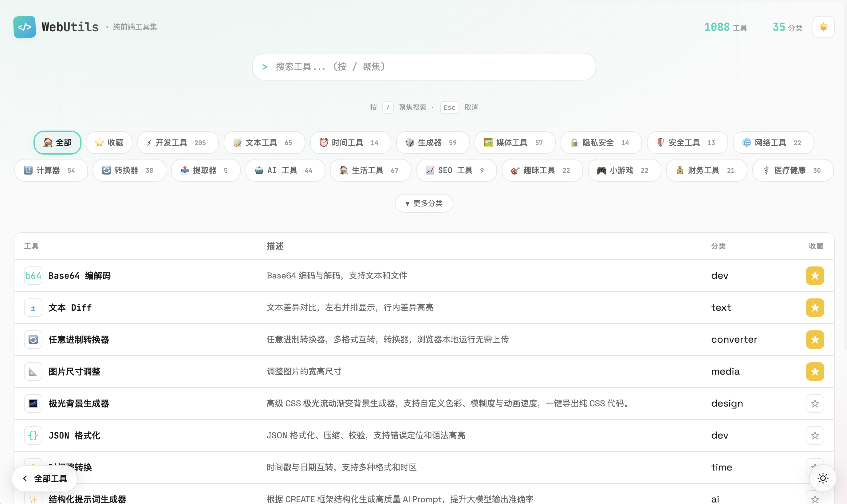Focus the 搜索工具 search field
The height and width of the screenshot is (504, 847).
coord(424,67)
